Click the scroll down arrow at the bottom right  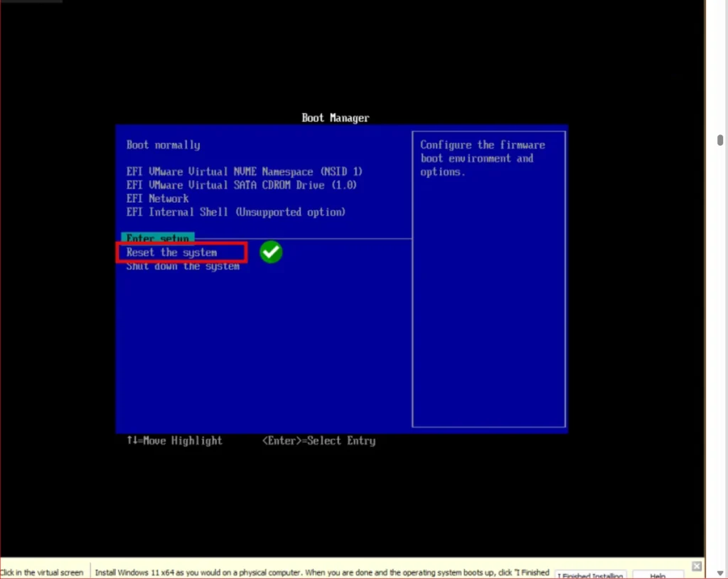click(720, 573)
